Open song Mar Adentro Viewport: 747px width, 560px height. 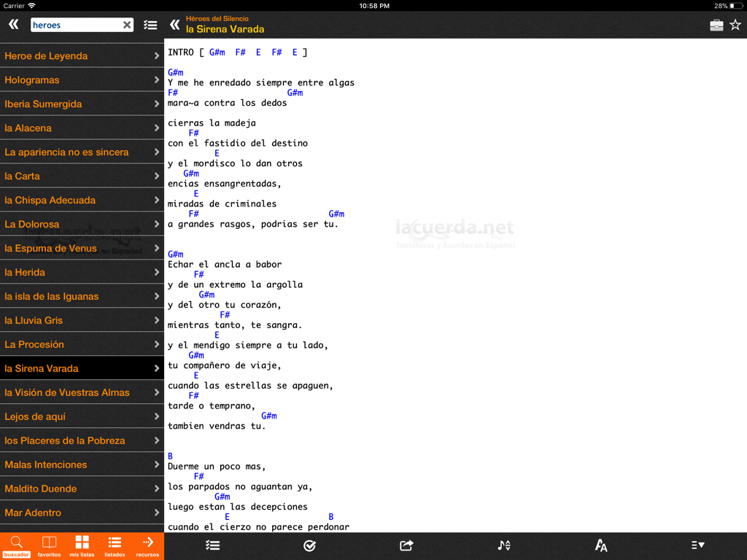tap(82, 513)
